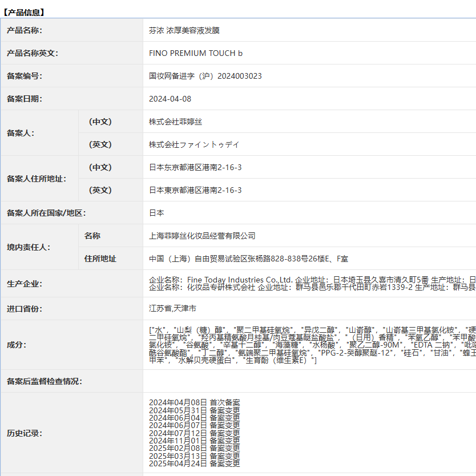Click the 境内责任人: label
Image resolution: width=476 pixels, height=476 pixels.
[29, 247]
